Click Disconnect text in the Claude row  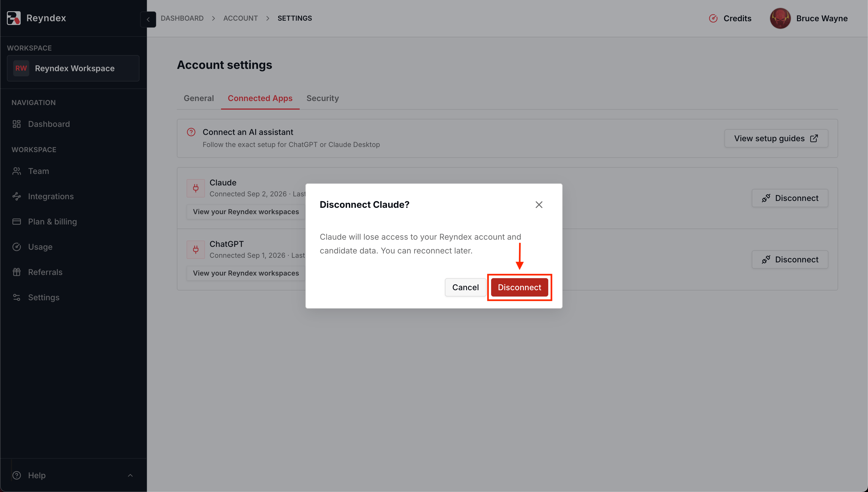click(796, 198)
